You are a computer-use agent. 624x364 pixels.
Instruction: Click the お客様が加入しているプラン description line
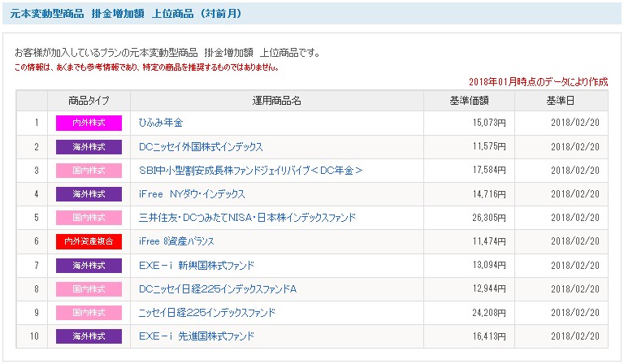(x=167, y=53)
